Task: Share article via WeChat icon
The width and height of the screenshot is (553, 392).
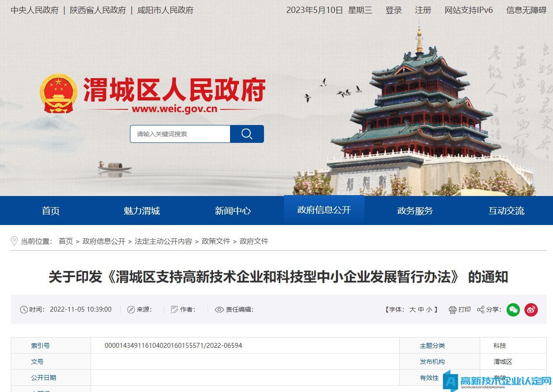Action: 513,309
